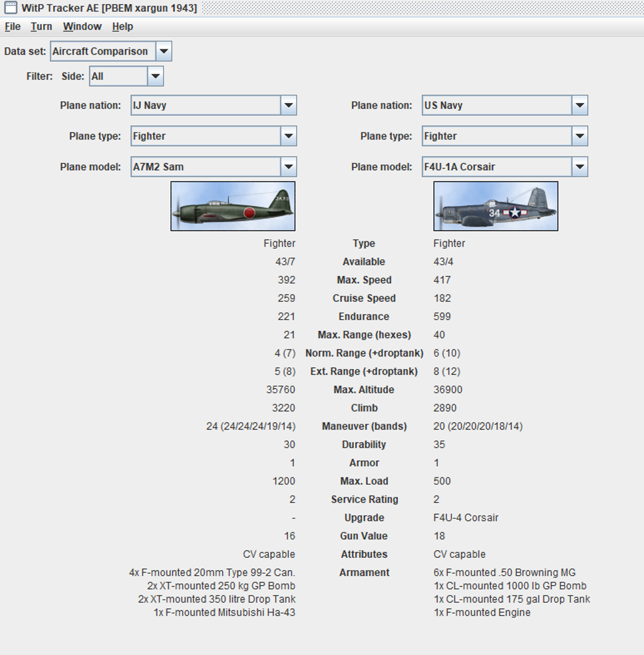Open right Plane type Fighter dropdown arrow

579,136
